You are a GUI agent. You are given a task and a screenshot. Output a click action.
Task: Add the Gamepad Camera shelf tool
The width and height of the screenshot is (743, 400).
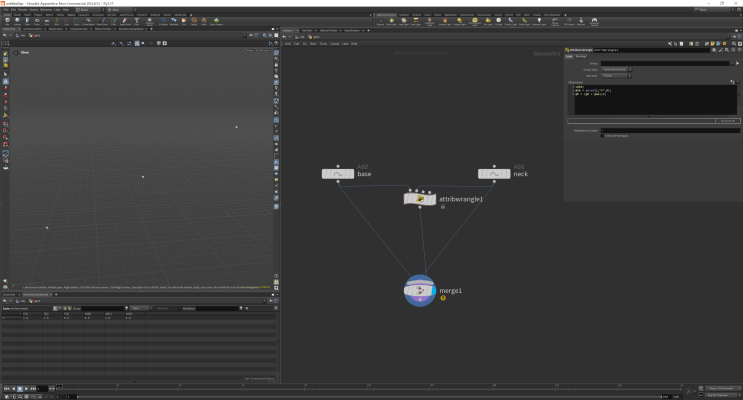(x=595, y=21)
